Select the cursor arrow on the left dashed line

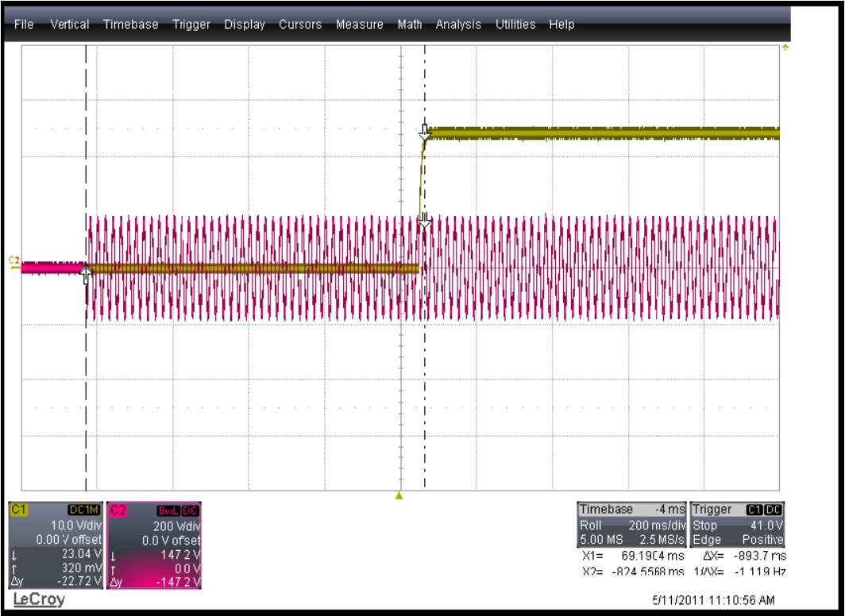[x=86, y=272]
